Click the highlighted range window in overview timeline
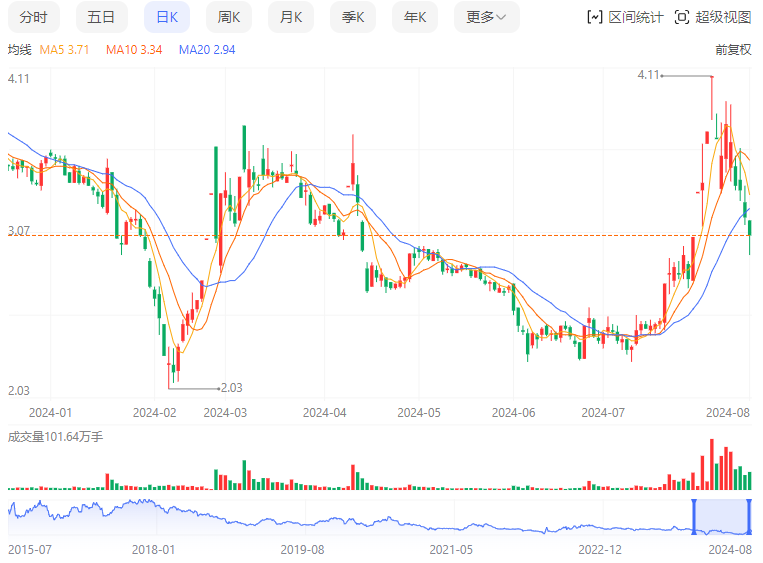 click(722, 517)
